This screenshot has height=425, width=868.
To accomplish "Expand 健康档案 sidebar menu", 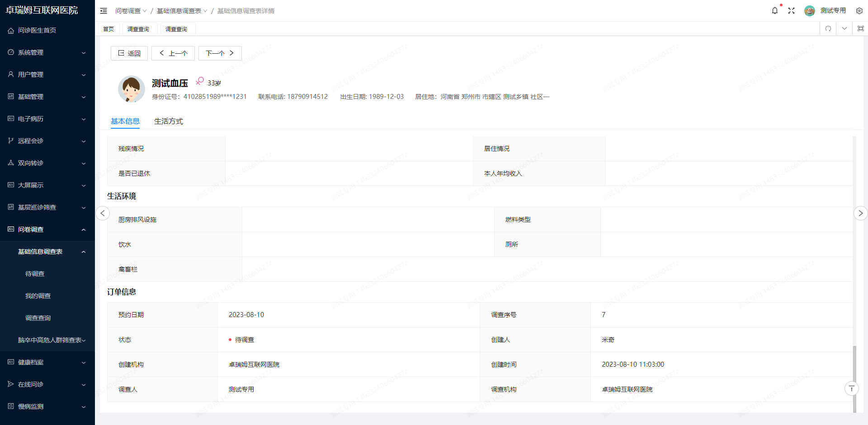I will pos(47,362).
